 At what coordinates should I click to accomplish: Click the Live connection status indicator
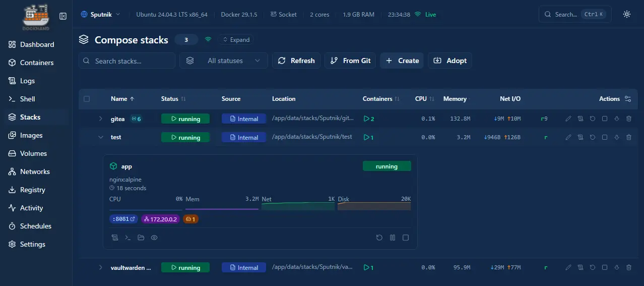pos(425,15)
